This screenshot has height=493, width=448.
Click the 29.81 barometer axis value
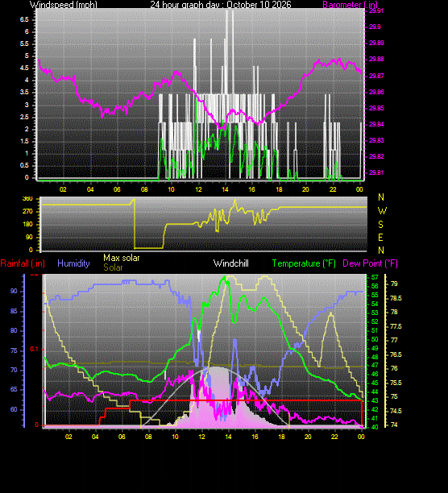[376, 172]
